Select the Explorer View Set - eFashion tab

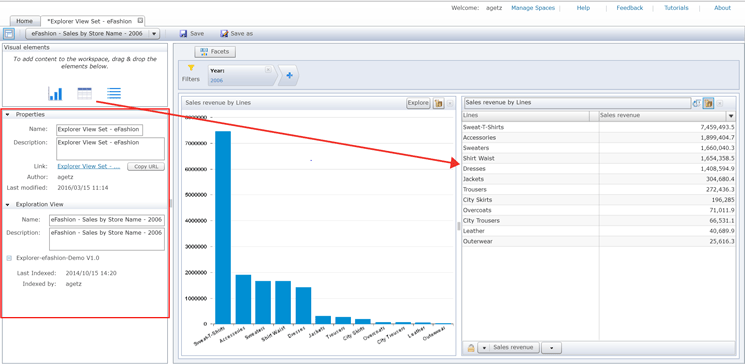tap(91, 21)
